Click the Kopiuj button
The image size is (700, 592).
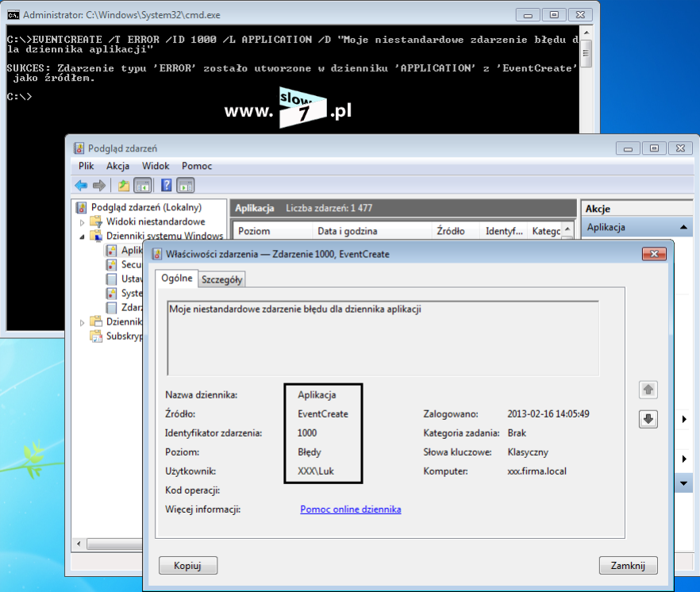click(x=188, y=565)
